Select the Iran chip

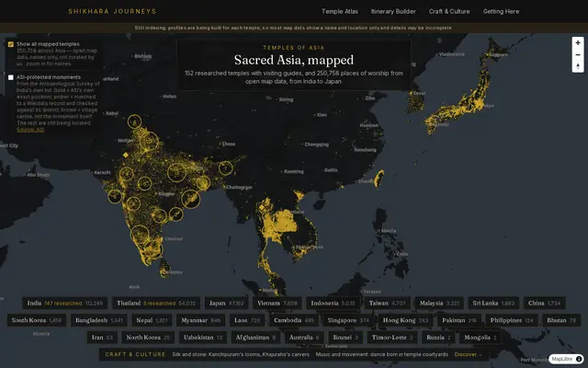102,338
